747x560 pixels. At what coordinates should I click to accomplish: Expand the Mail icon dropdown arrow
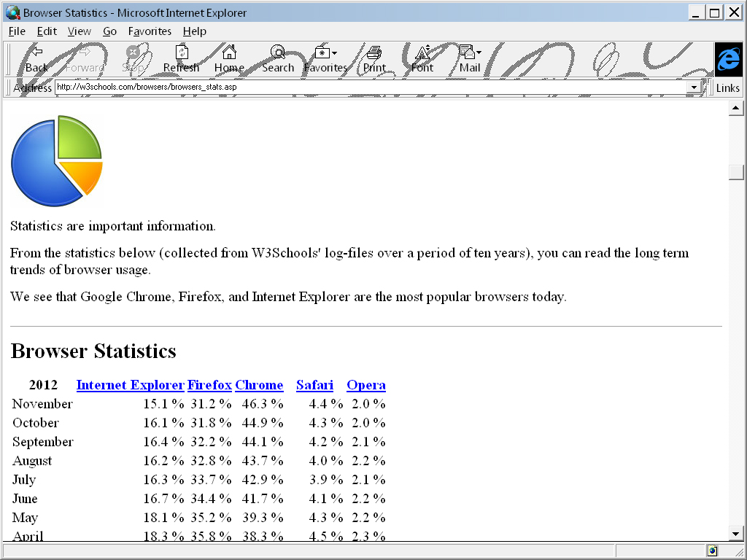(479, 51)
